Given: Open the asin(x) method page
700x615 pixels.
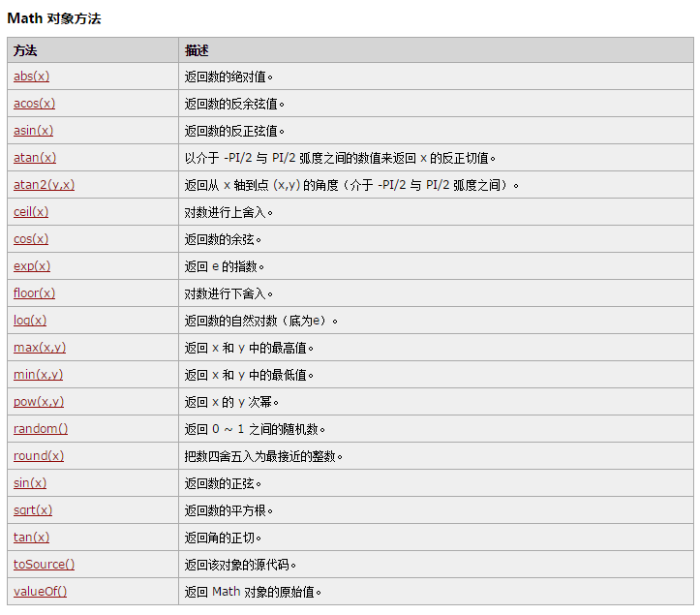Looking at the screenshot, I should tap(33, 131).
